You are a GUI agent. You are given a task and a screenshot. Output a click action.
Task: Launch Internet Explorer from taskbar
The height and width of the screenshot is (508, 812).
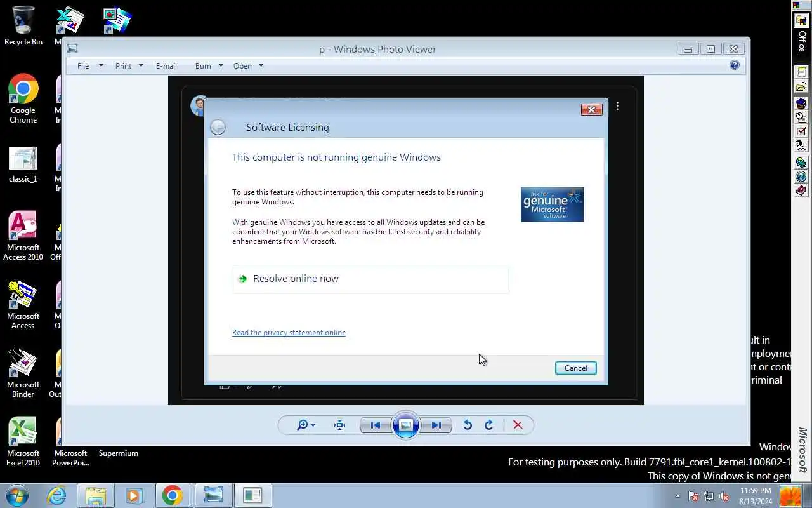(x=57, y=495)
